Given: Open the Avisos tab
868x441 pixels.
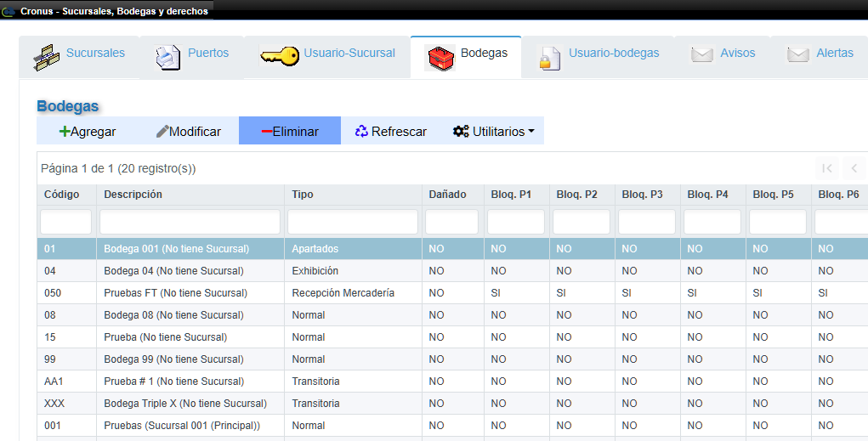Looking at the screenshot, I should (737, 53).
